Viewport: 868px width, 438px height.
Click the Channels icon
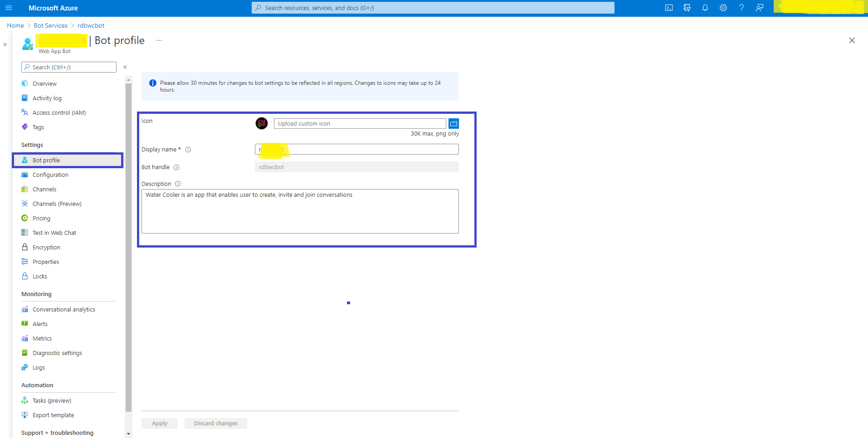[25, 189]
